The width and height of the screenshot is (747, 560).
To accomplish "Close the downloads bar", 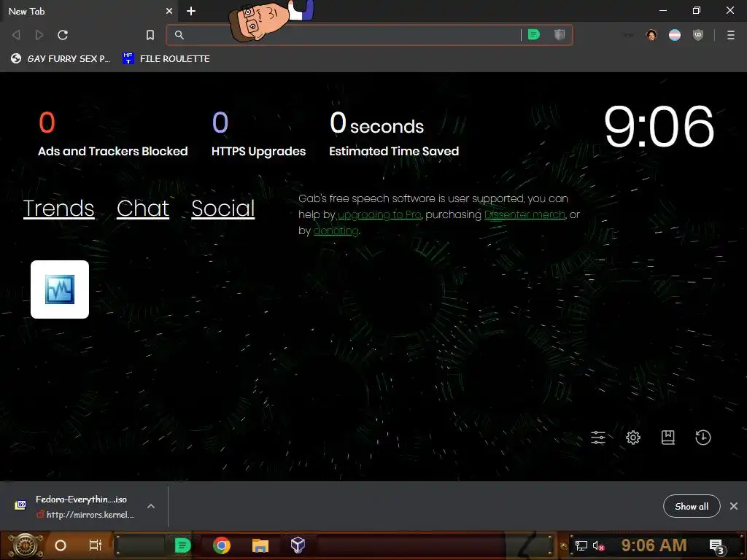I will [x=734, y=506].
